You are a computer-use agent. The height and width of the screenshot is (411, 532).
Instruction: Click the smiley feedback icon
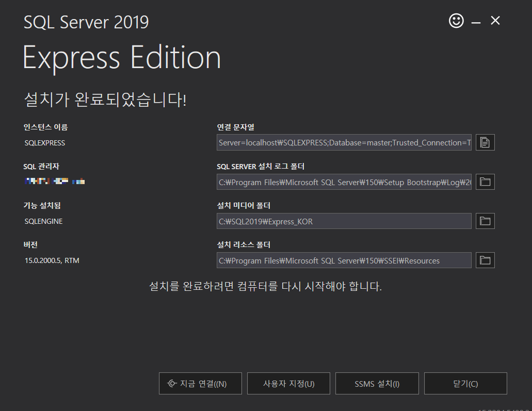click(x=456, y=21)
